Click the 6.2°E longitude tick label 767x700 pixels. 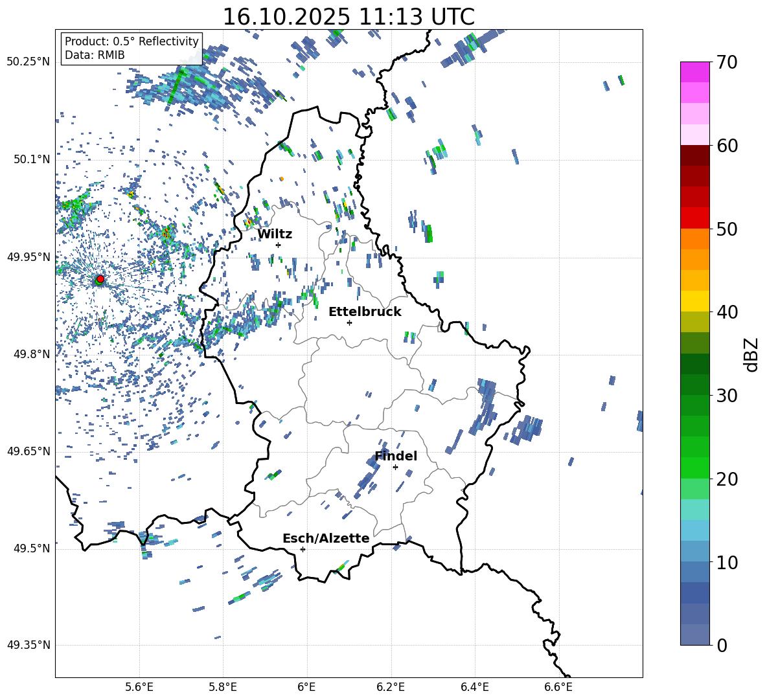point(391,686)
